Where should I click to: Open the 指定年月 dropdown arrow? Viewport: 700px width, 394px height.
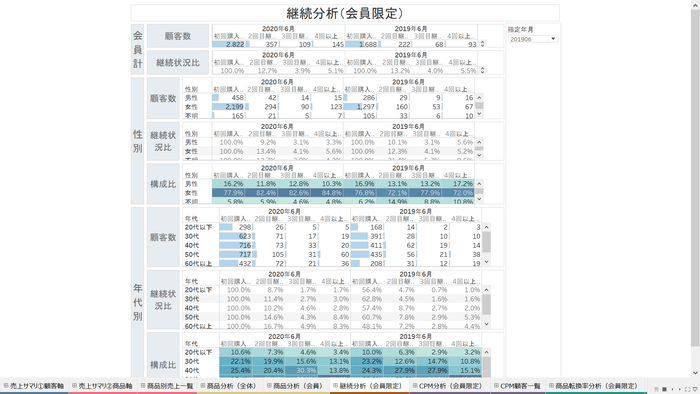coord(553,39)
